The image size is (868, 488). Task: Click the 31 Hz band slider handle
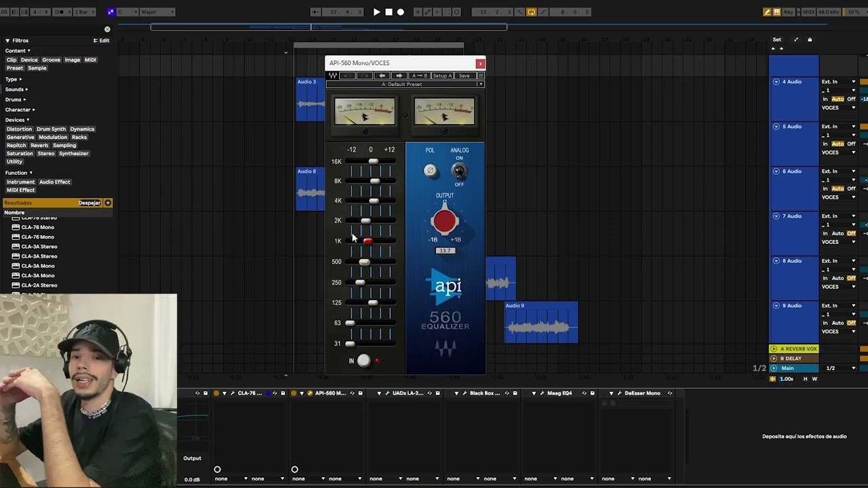350,344
